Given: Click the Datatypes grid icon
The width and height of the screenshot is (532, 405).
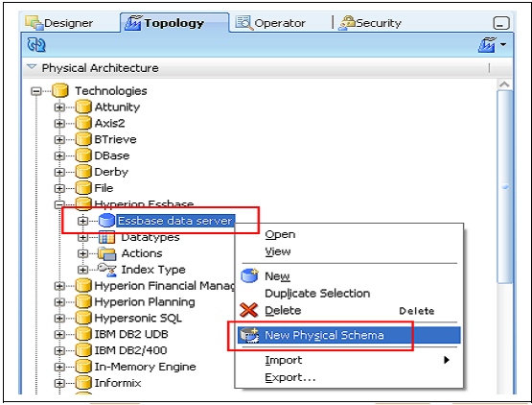Looking at the screenshot, I should tap(106, 237).
